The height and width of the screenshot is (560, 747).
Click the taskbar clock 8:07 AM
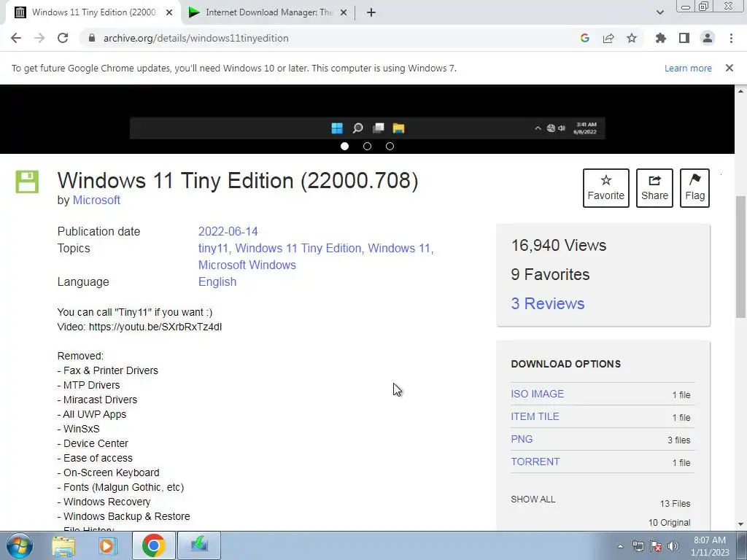[x=710, y=540]
